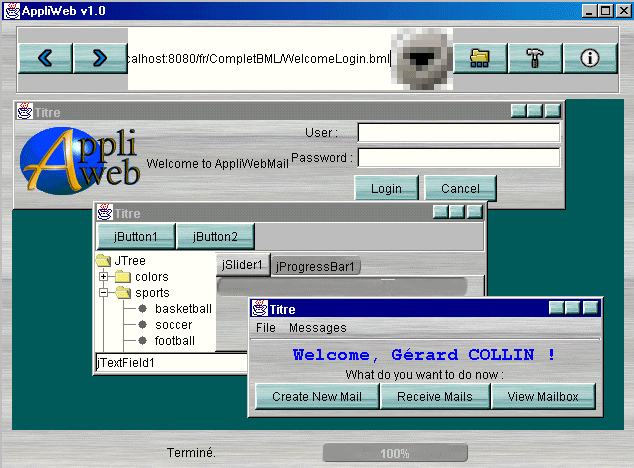Select the JTree root folder icon
634x468 pixels.
click(x=104, y=260)
